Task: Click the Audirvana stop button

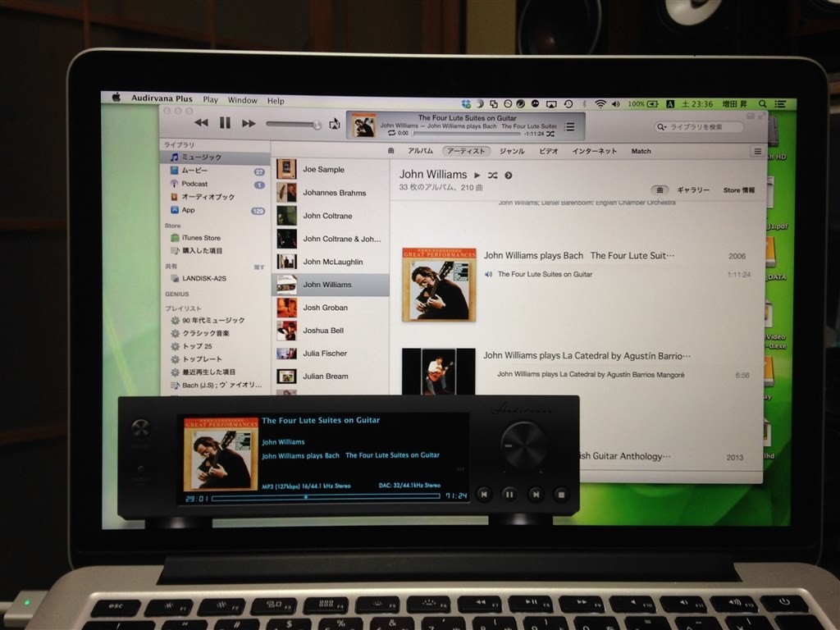Action: [x=561, y=495]
